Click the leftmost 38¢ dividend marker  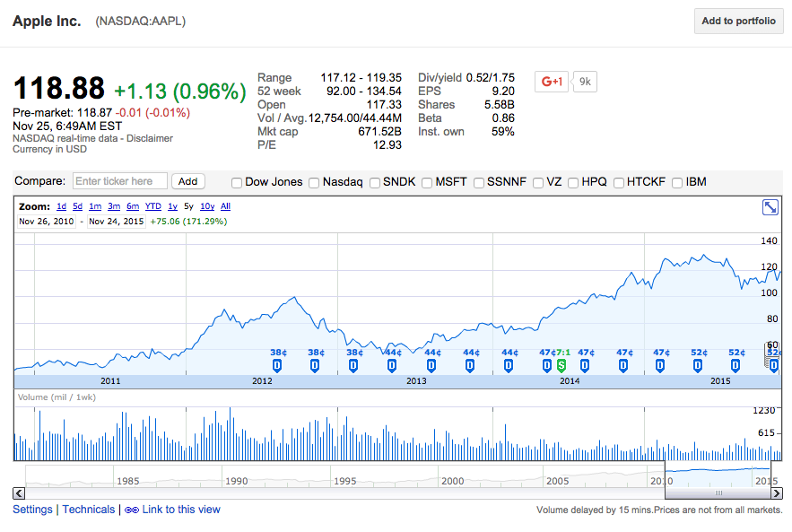(277, 365)
